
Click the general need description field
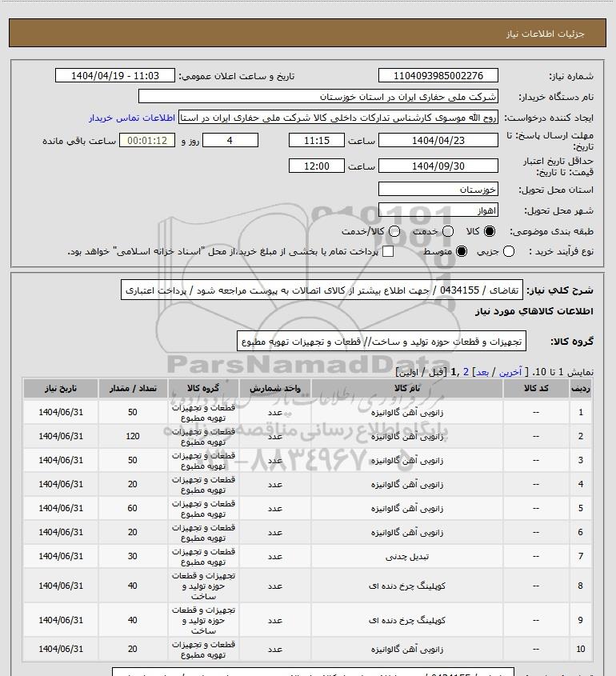pyautogui.click(x=322, y=290)
